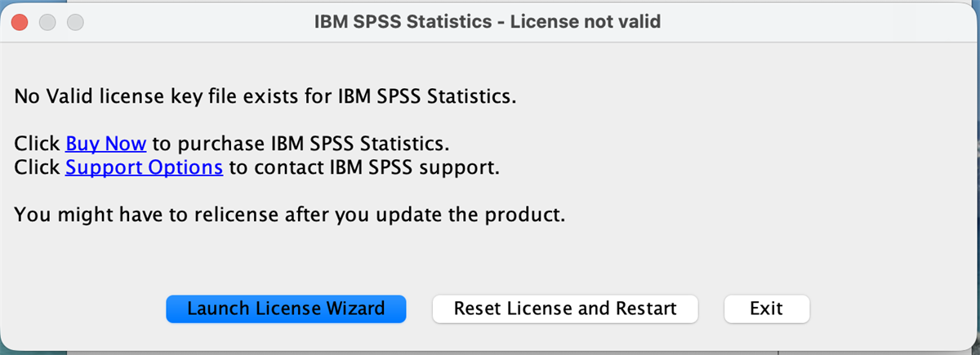Click the title 'IBM SPSS Statistics - License not valid'
The image size is (980, 355).
click(488, 22)
